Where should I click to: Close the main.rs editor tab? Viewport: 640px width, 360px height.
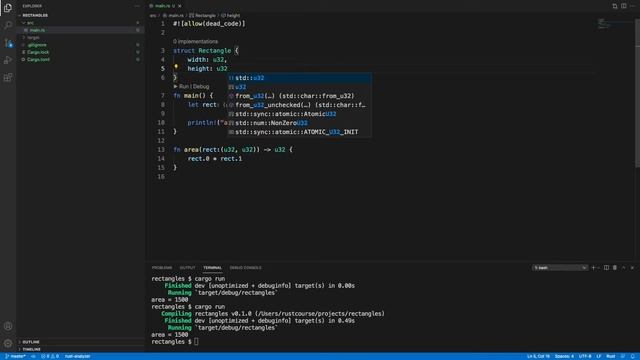(x=180, y=6)
